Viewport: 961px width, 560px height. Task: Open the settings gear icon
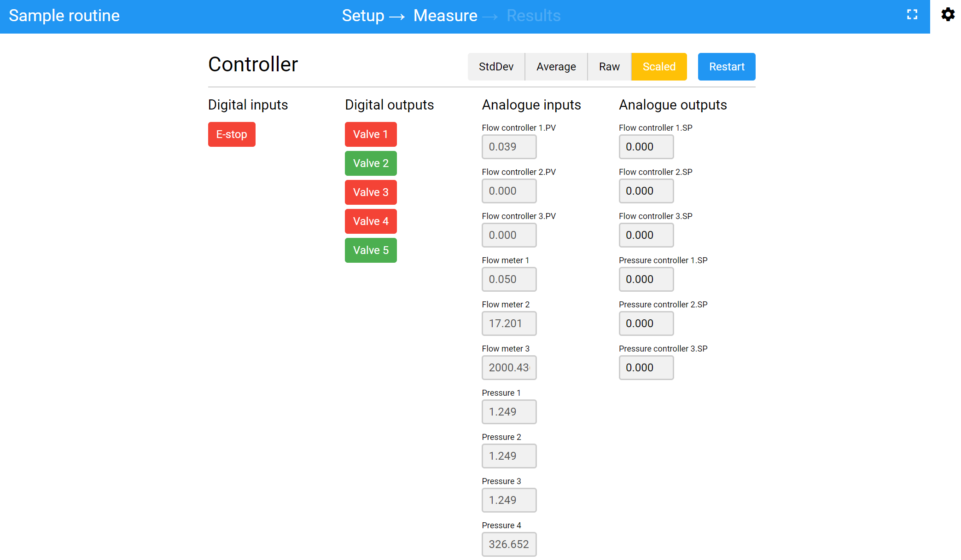tap(948, 15)
